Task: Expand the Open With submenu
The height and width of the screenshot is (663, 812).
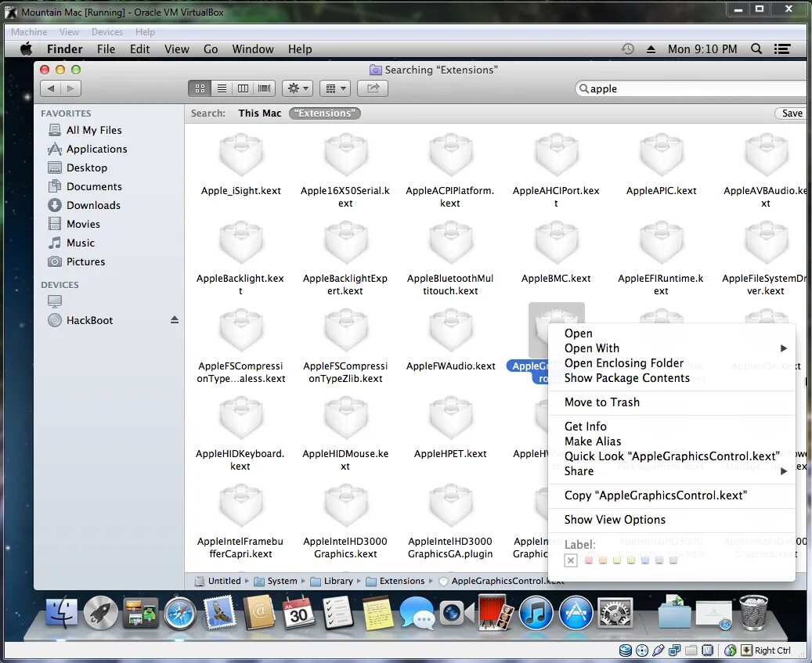Action: (671, 348)
